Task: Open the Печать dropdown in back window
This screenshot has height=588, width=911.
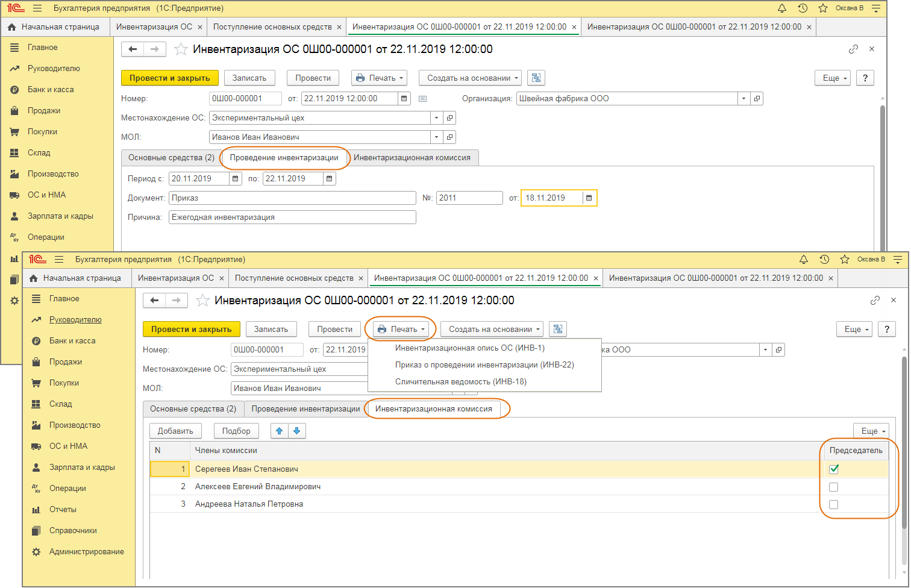Action: (x=380, y=78)
